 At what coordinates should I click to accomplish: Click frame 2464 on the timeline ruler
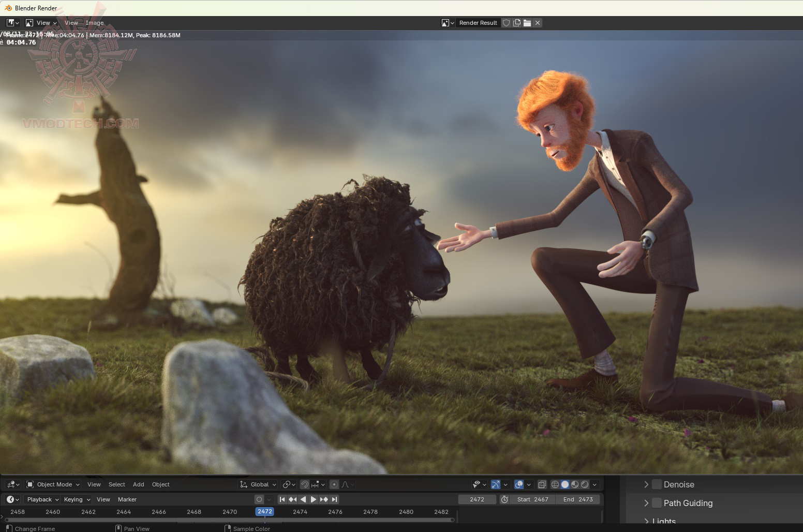click(x=124, y=512)
